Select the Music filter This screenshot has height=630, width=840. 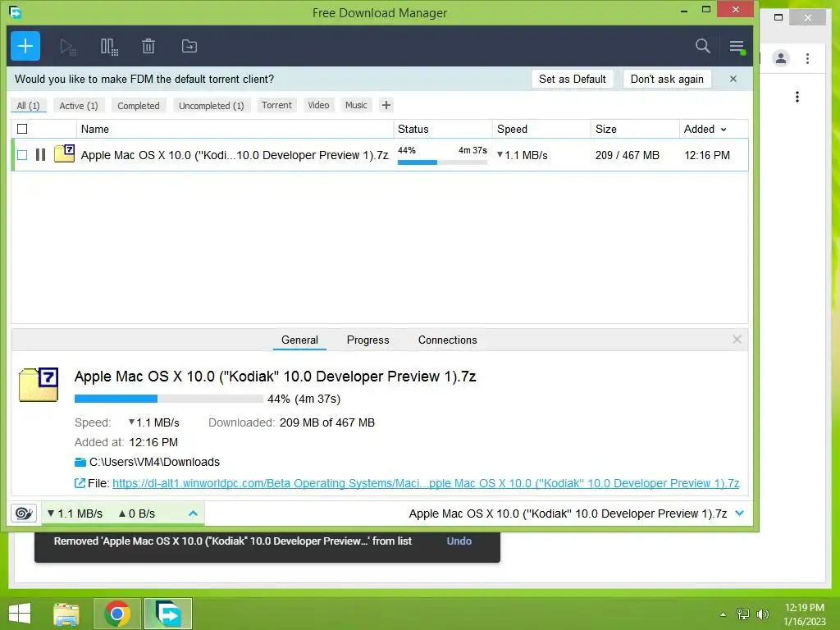click(x=356, y=105)
